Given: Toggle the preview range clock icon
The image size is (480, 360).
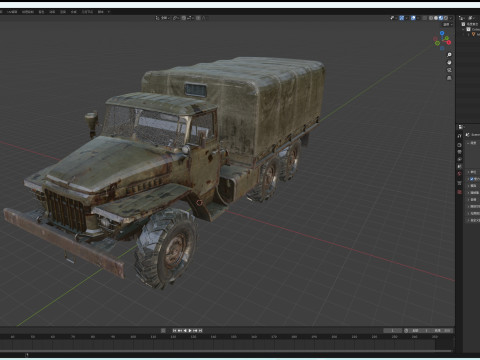Looking at the screenshot, I should [406, 330].
